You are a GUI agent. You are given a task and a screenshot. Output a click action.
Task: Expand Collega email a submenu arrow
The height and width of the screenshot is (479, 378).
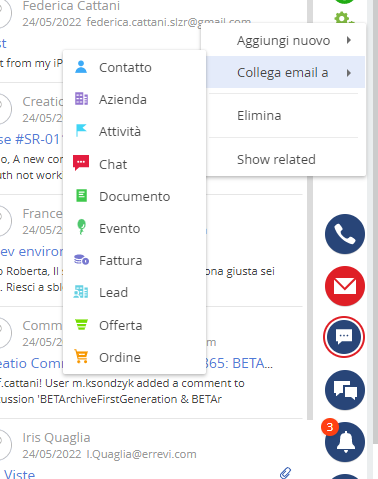tap(349, 73)
